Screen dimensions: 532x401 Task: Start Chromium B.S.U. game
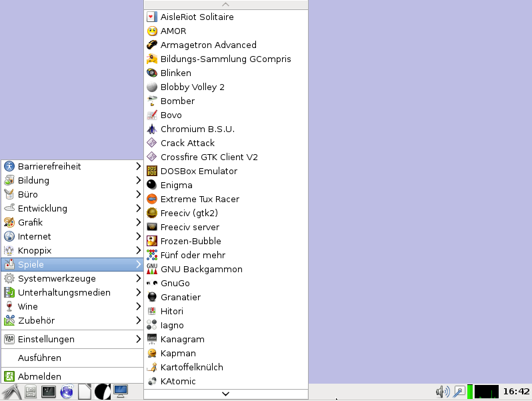197,129
